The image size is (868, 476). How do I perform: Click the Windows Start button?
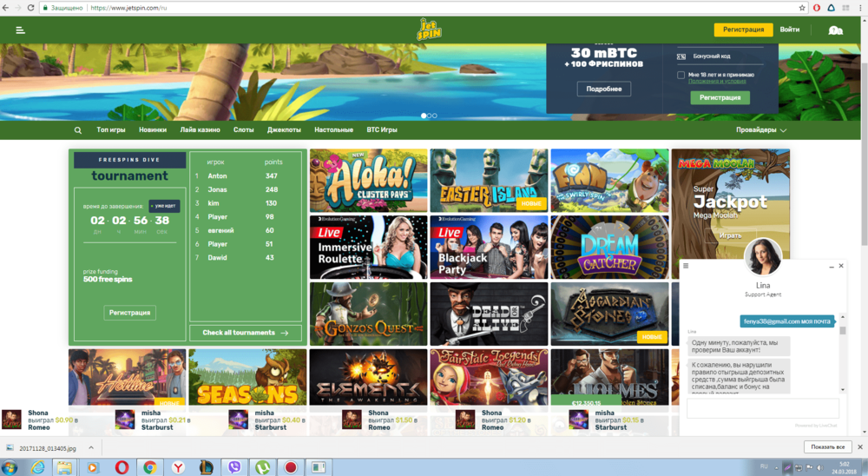[x=10, y=467]
